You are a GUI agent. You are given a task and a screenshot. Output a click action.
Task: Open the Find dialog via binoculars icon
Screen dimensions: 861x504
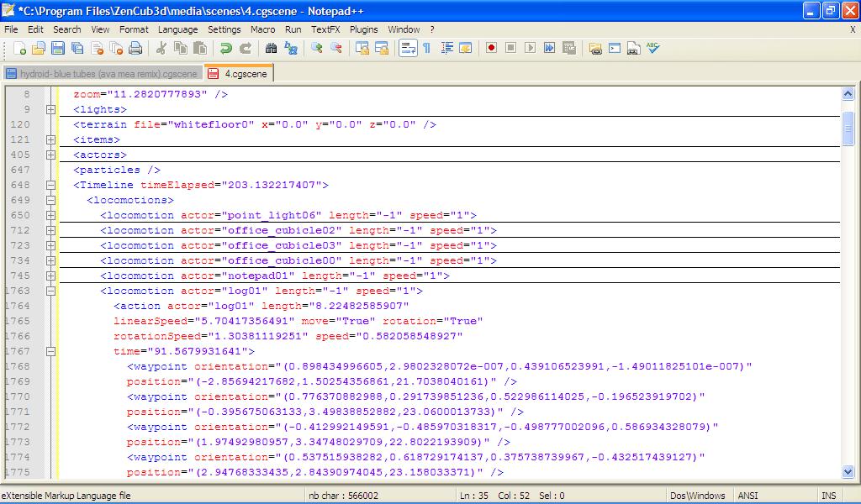(x=272, y=48)
